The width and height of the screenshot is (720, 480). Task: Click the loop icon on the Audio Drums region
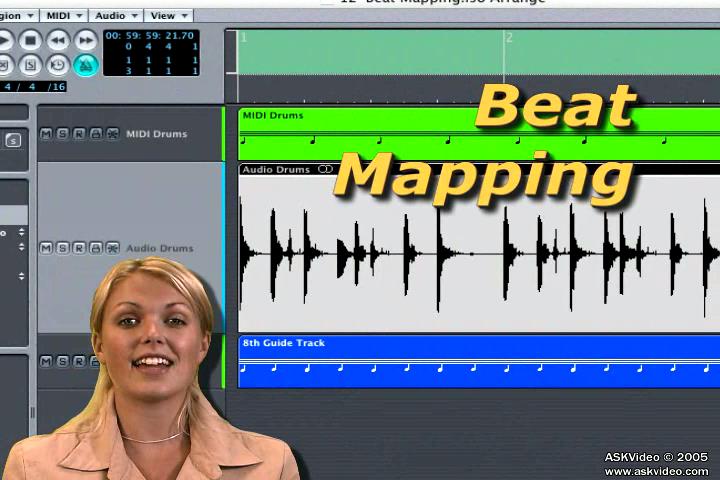pyautogui.click(x=325, y=169)
